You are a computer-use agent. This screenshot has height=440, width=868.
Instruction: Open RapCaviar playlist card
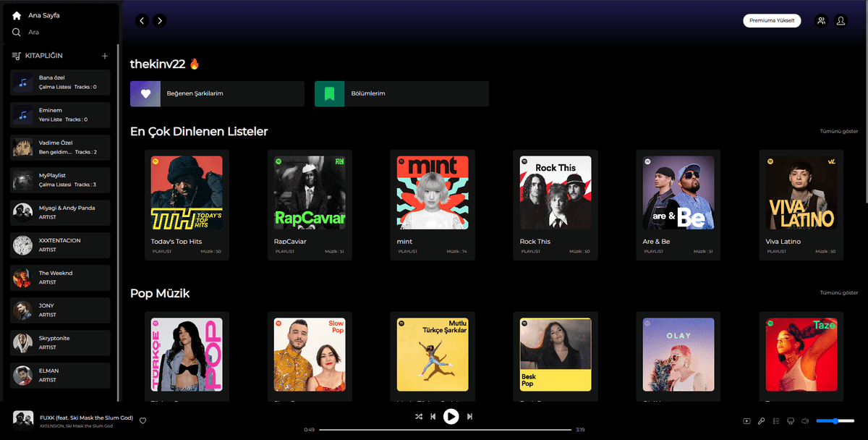[310, 205]
